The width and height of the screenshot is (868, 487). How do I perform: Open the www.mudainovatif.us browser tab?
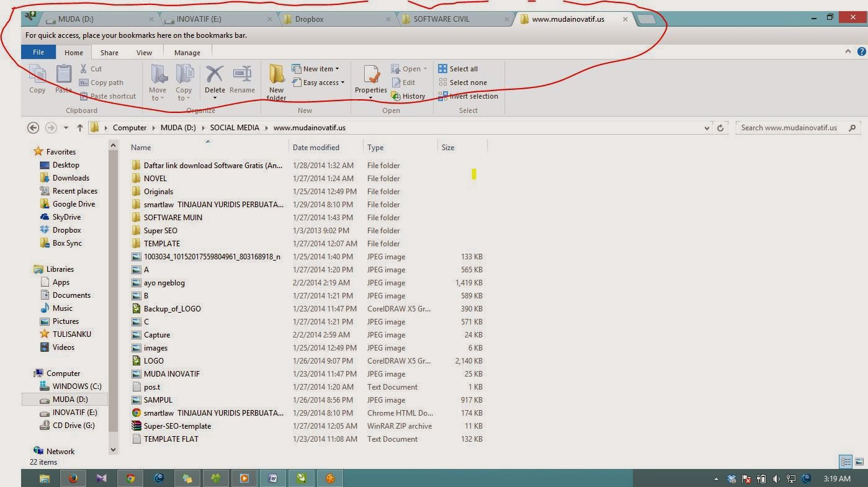pos(571,19)
